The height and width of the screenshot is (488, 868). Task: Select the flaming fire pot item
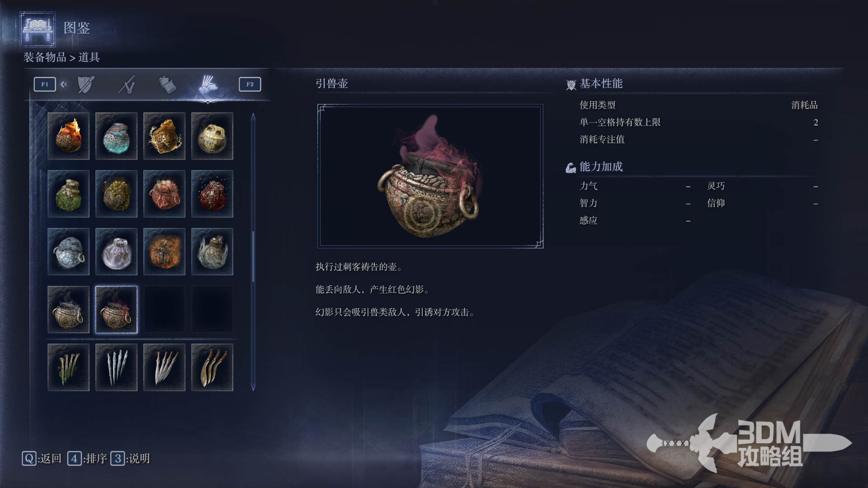(68, 136)
